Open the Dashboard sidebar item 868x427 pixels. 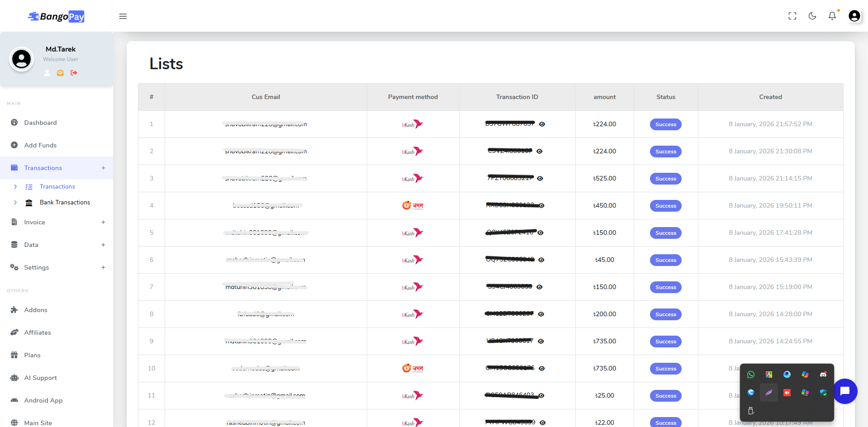click(x=40, y=123)
